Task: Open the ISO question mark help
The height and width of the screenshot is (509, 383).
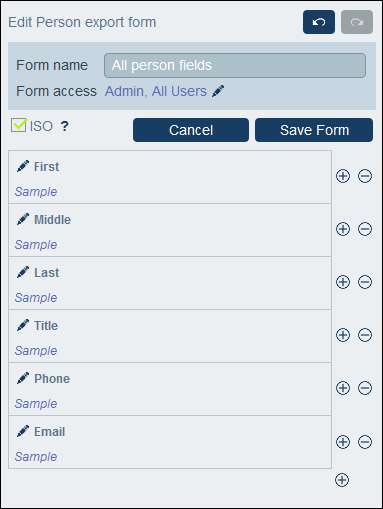Action: coord(65,126)
